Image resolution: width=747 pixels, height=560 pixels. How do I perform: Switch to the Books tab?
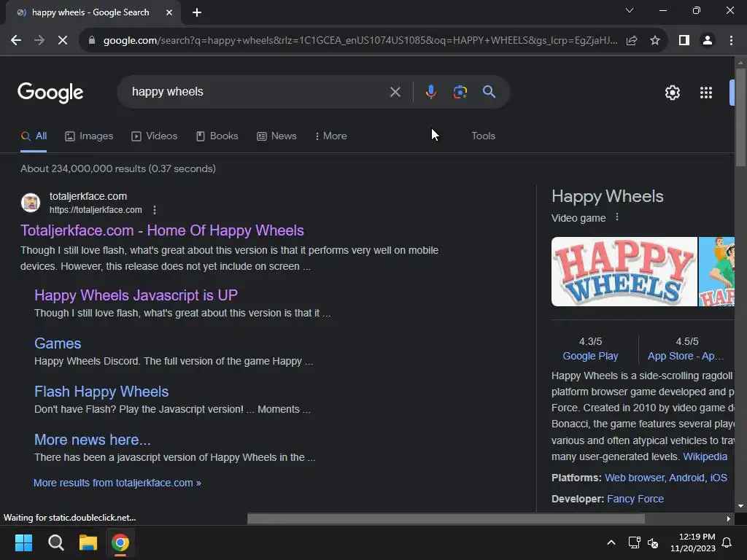217,136
